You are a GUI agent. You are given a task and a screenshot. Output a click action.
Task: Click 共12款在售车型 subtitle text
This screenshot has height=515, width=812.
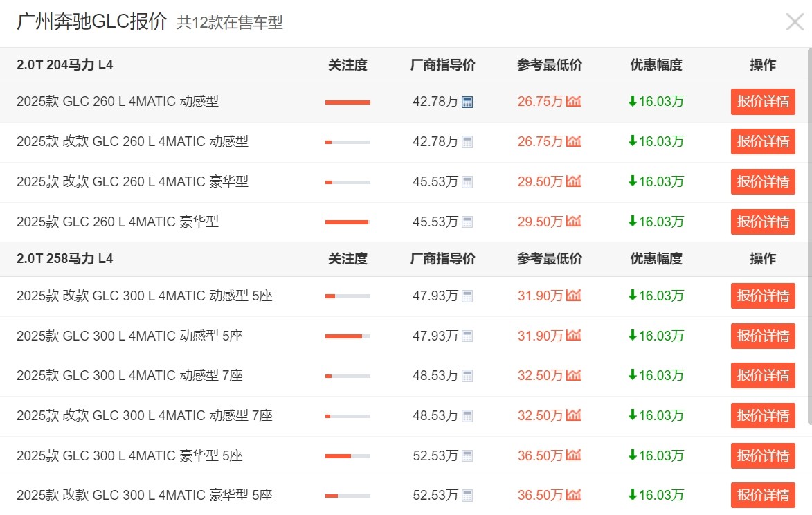[229, 22]
